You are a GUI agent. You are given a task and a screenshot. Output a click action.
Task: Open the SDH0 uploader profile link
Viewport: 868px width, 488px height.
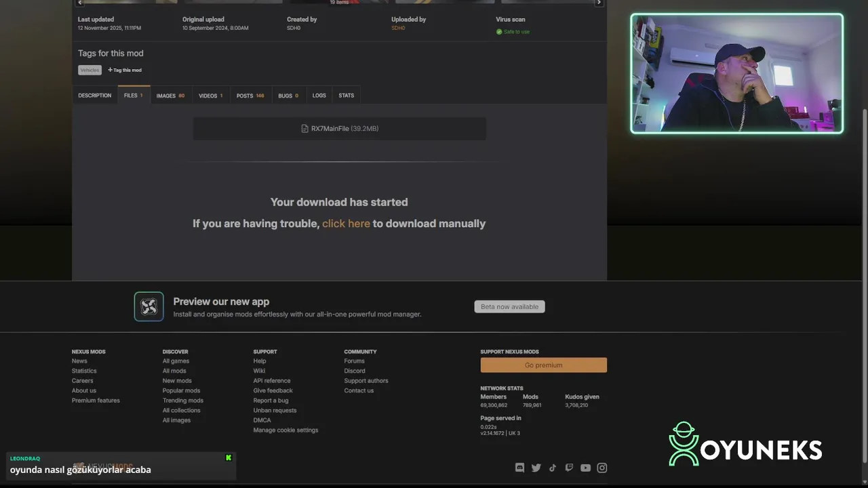398,28
